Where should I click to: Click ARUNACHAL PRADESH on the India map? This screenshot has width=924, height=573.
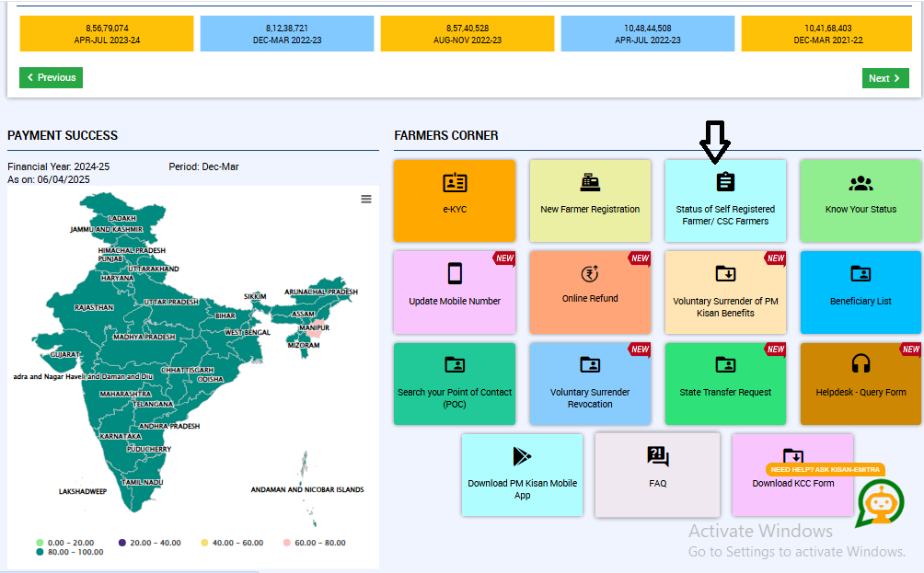(x=321, y=292)
